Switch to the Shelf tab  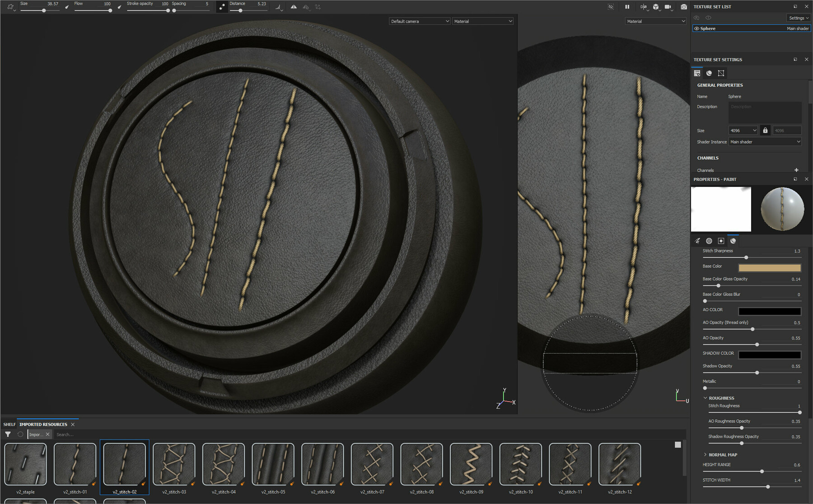coord(9,425)
